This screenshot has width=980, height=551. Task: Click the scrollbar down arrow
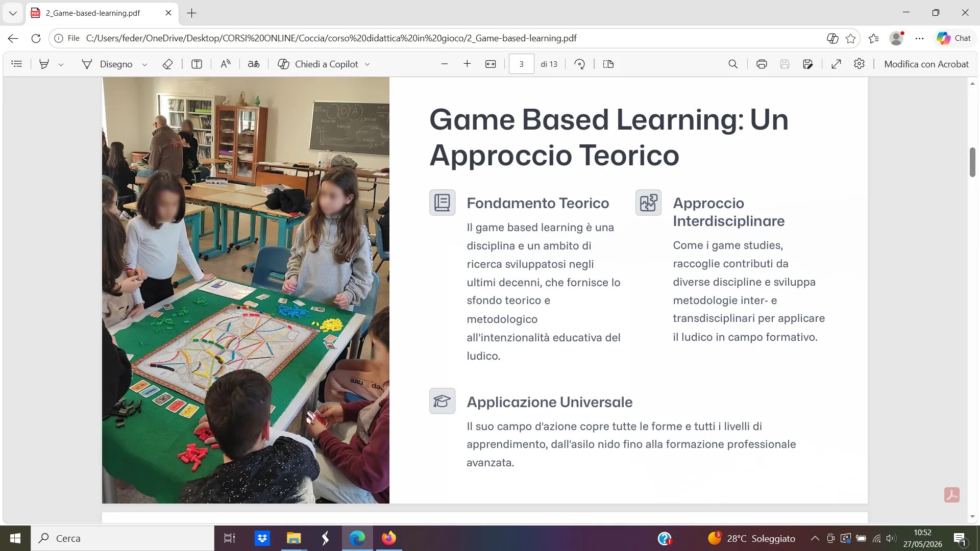pyautogui.click(x=972, y=517)
